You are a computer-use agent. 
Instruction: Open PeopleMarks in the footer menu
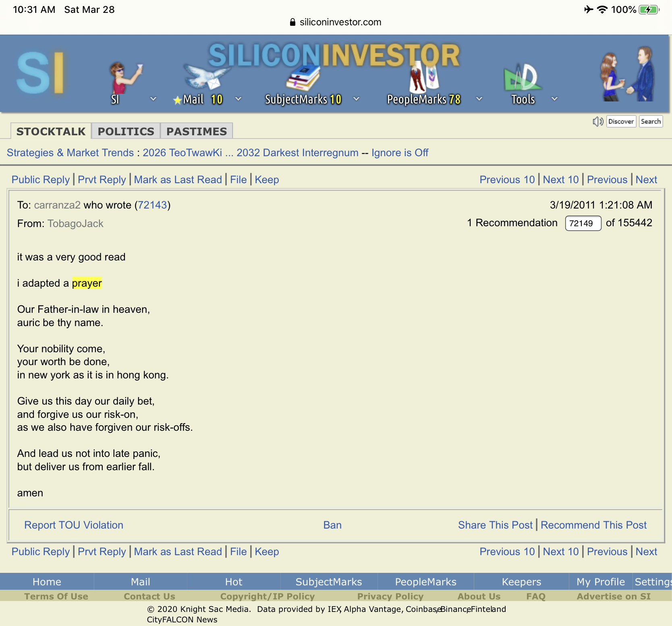click(426, 582)
